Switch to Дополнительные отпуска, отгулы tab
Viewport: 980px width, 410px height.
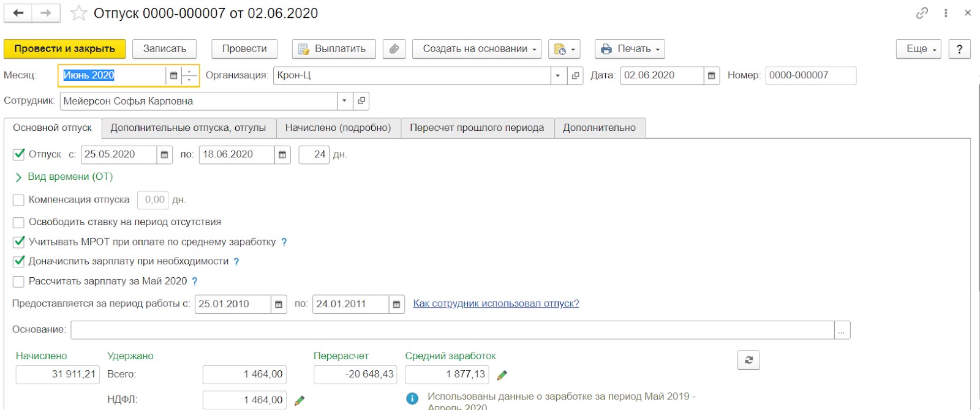tap(188, 128)
